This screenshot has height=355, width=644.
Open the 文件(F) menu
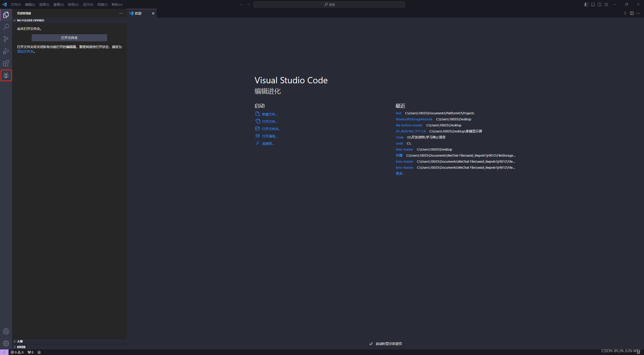[16, 5]
